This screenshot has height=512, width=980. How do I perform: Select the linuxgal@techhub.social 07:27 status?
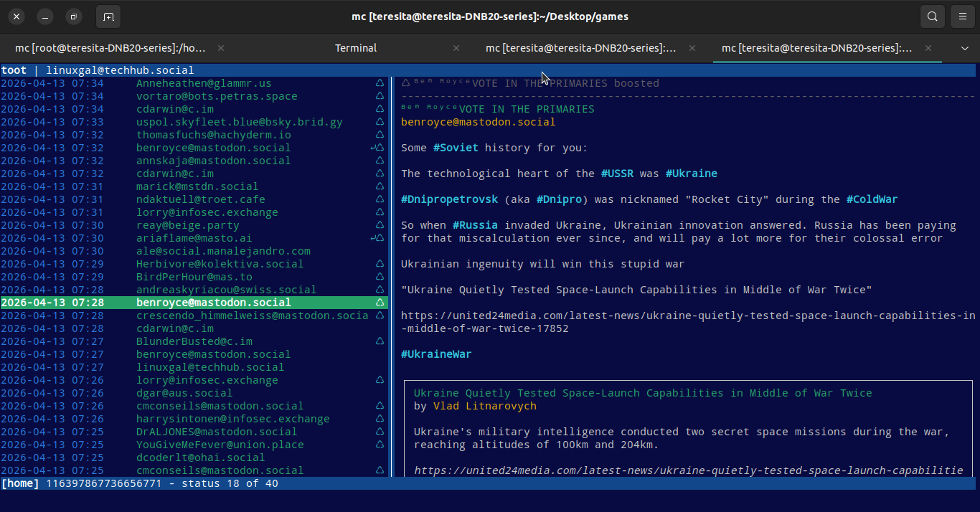click(209, 367)
